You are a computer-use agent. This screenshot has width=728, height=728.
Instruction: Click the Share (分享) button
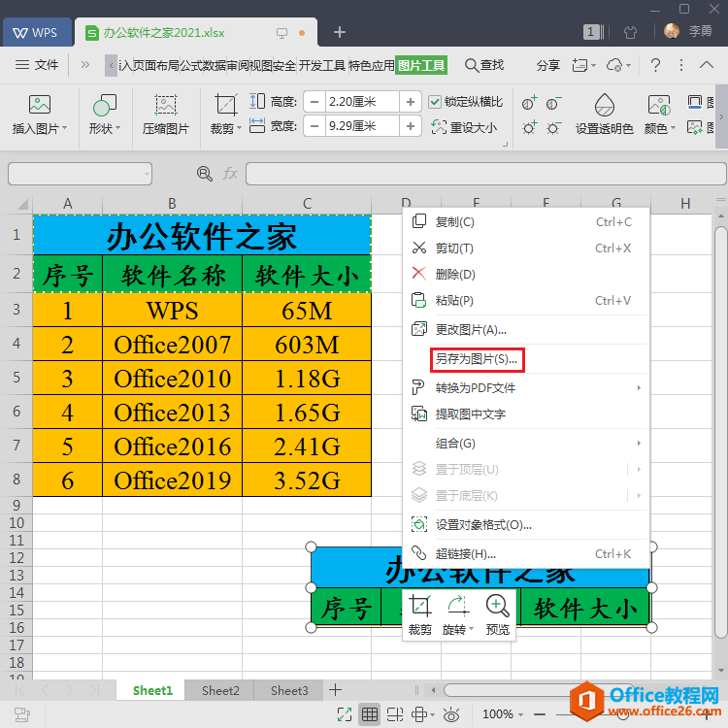(547, 65)
